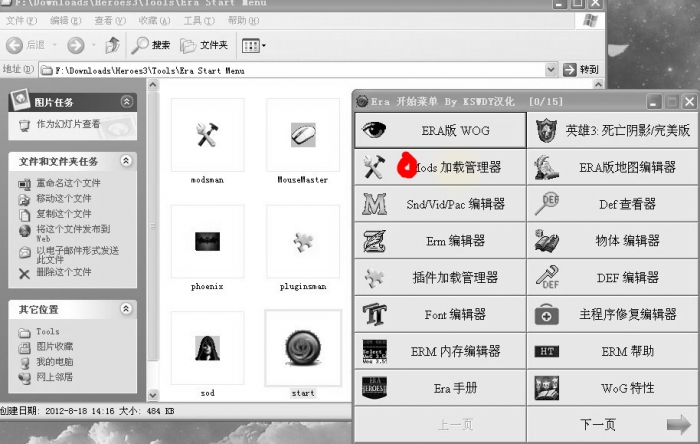This screenshot has height=444, width=700.
Task: Open Mods 加载管理器 tool
Action: [x=440, y=167]
